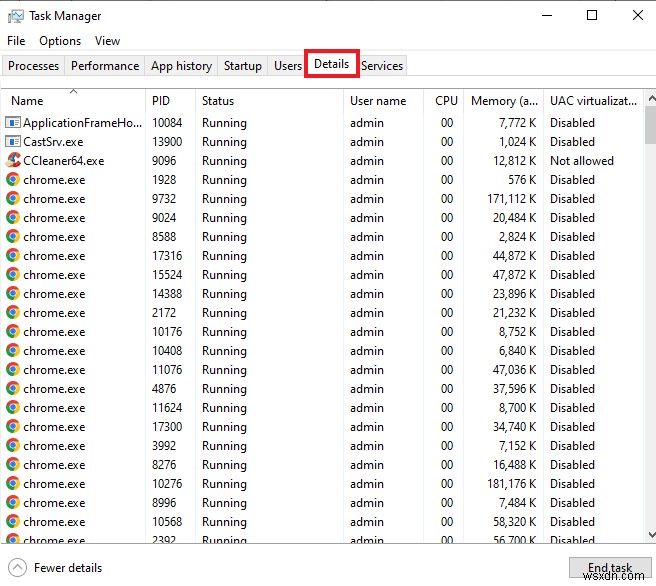Screen dimensions: 656x586
Task: Click the Chrome icon for PID 10568
Action: click(x=13, y=522)
